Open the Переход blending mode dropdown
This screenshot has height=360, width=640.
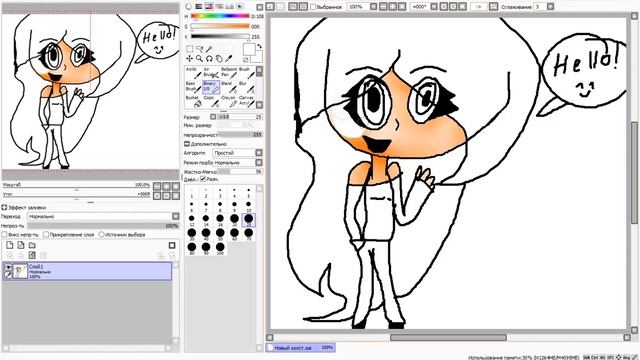pyautogui.click(x=176, y=216)
